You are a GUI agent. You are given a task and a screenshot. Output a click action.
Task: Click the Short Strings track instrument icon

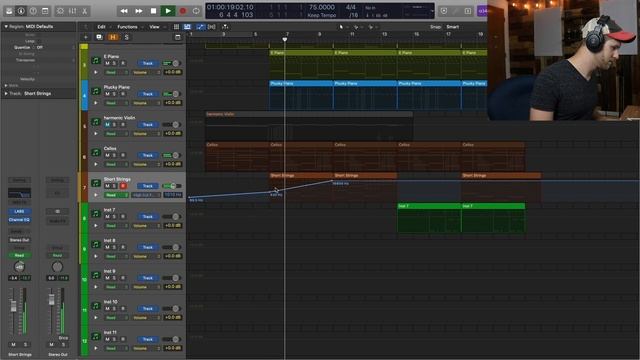pyautogui.click(x=96, y=183)
